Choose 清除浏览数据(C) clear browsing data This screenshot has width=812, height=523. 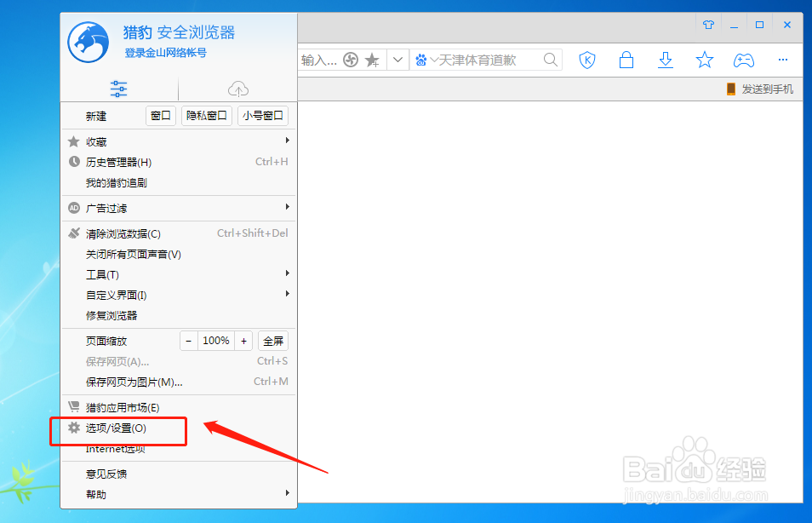coord(179,233)
